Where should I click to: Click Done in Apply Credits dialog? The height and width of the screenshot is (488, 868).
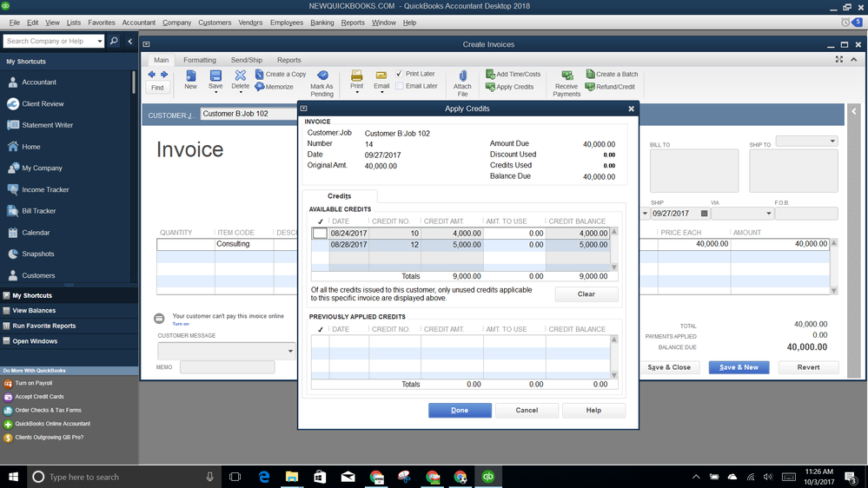pos(460,410)
